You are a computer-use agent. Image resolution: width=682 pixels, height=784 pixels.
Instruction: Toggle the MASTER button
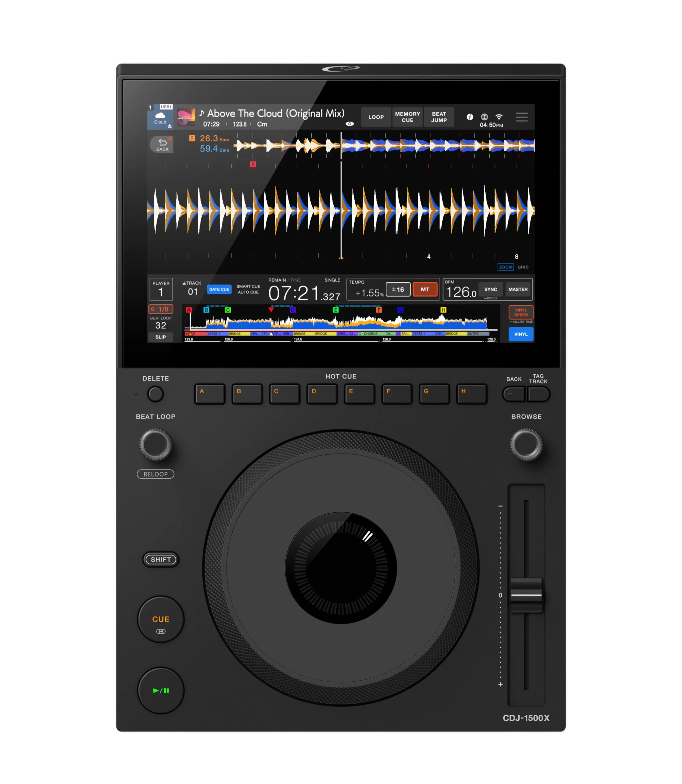pos(518,289)
